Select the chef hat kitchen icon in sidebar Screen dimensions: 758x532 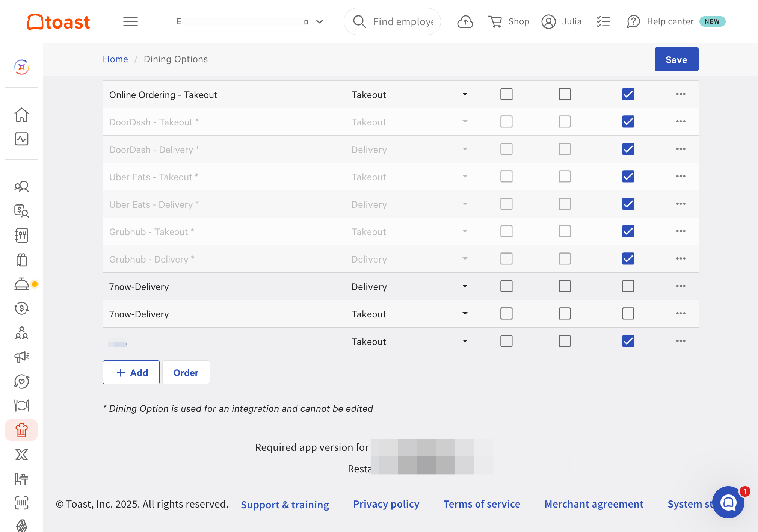[21, 430]
